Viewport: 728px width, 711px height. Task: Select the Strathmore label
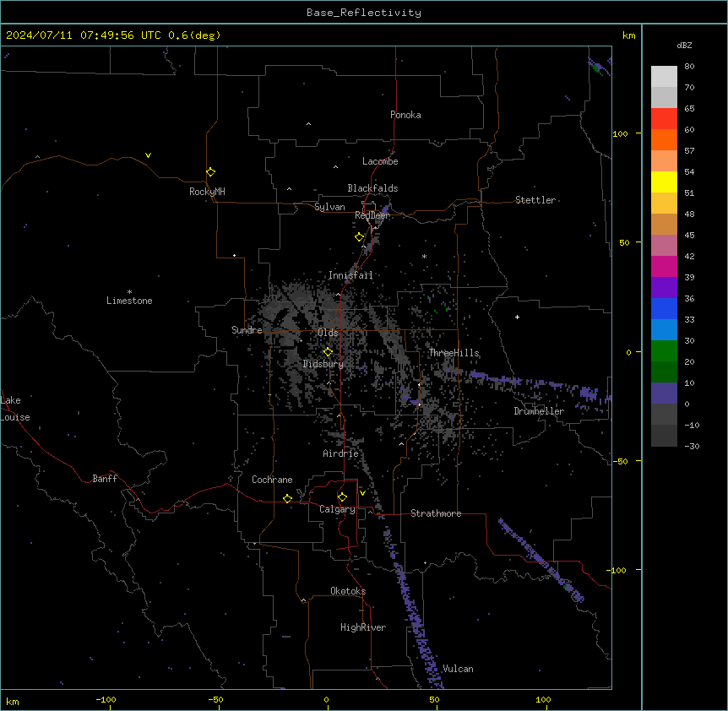coord(436,513)
